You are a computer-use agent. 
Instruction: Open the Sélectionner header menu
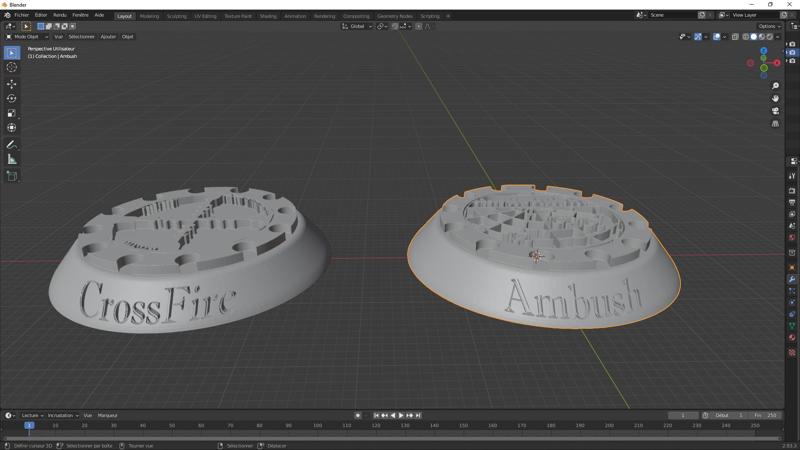pos(82,37)
